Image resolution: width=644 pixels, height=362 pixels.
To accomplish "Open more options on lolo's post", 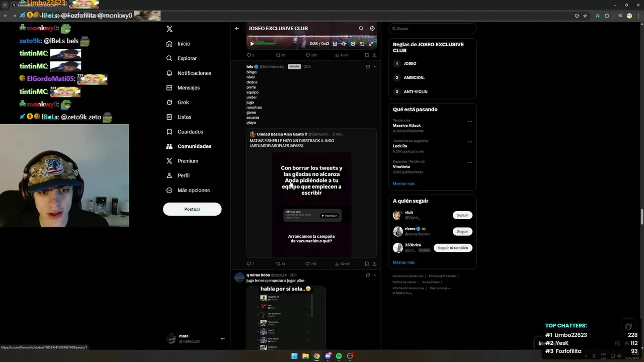I will (374, 66).
